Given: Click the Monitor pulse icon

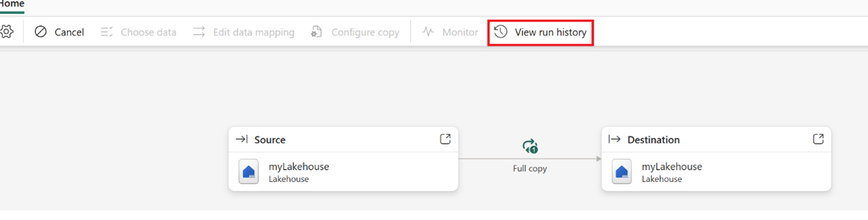Looking at the screenshot, I should [428, 32].
